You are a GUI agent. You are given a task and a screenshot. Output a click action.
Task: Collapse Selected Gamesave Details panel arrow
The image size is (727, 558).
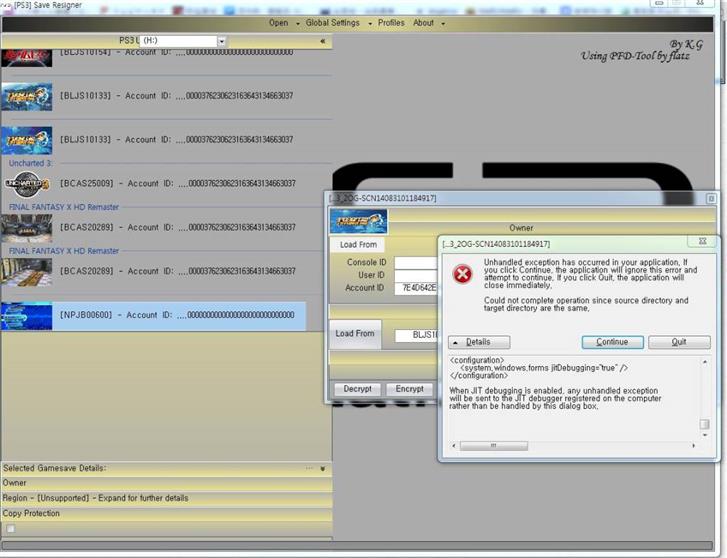pyautogui.click(x=323, y=468)
